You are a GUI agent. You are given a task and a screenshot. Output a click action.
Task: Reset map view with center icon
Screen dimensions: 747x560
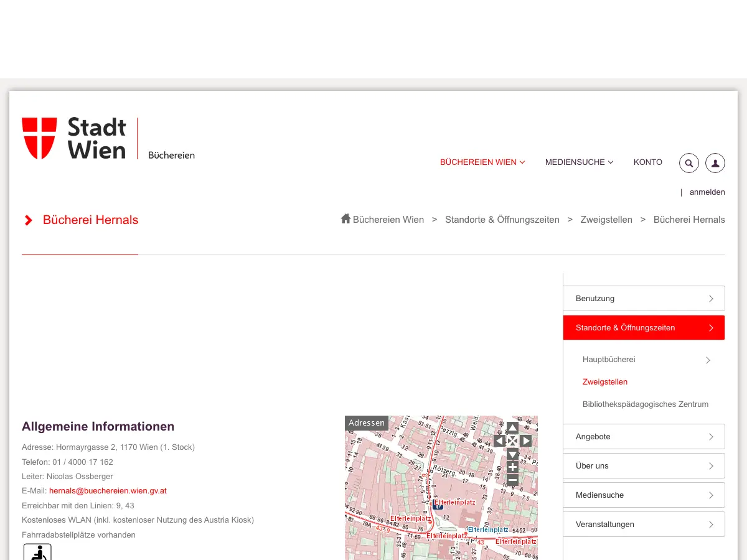(512, 441)
